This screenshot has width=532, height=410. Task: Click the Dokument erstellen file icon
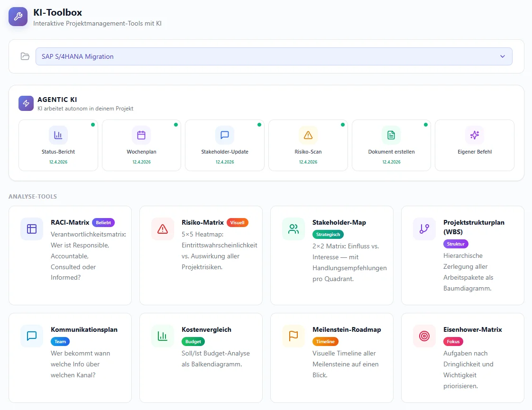(391, 135)
